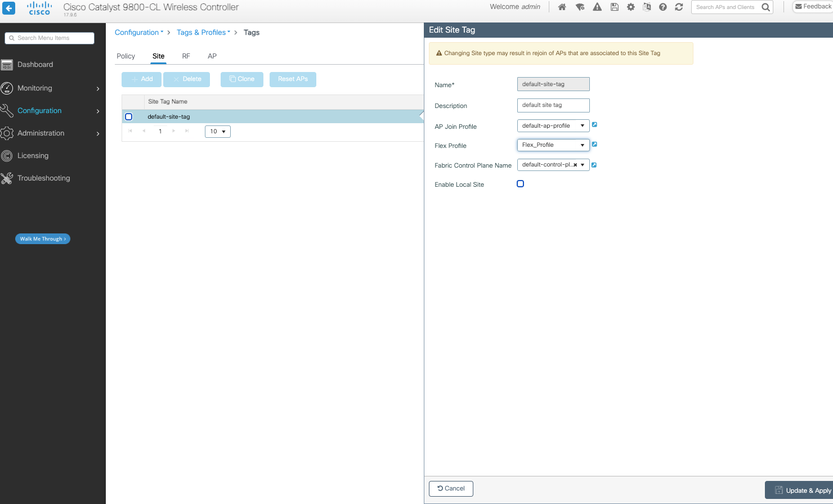
Task: Expand the Flex Profile dropdown
Action: 553,145
